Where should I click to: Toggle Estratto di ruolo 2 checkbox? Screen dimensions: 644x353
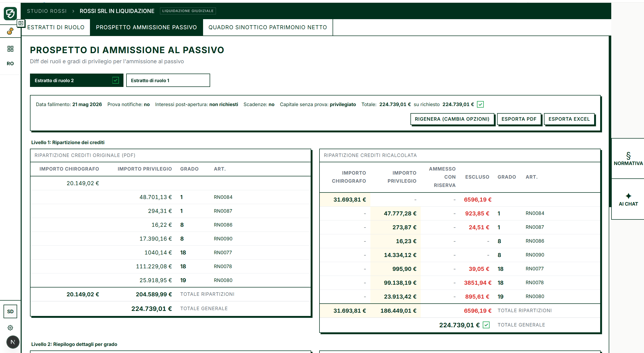point(116,80)
